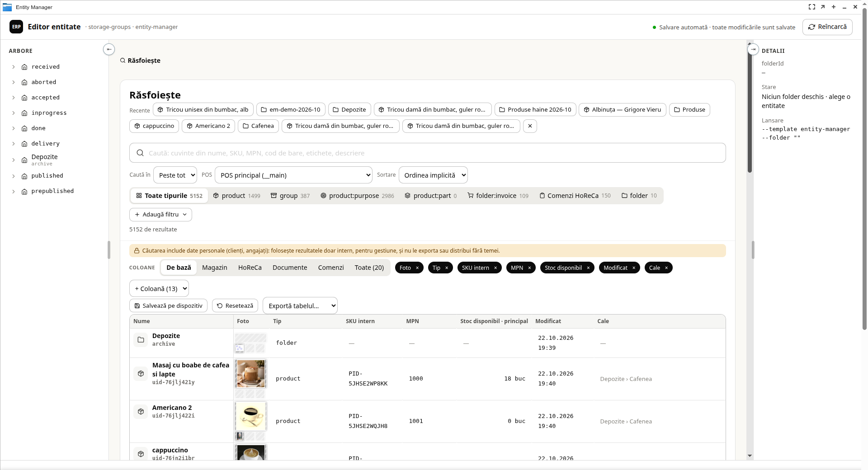This screenshot has width=868, height=470.
Task: Click the home icon next to delivery
Action: [x=24, y=144]
